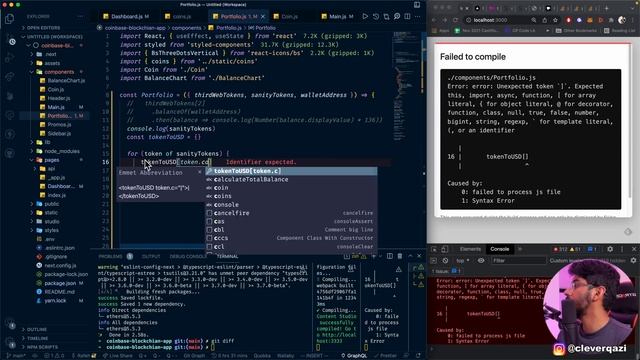Viewport: 640px width, 360px height.
Task: Click the red extension icon in browser toolbar
Action: [569, 20]
